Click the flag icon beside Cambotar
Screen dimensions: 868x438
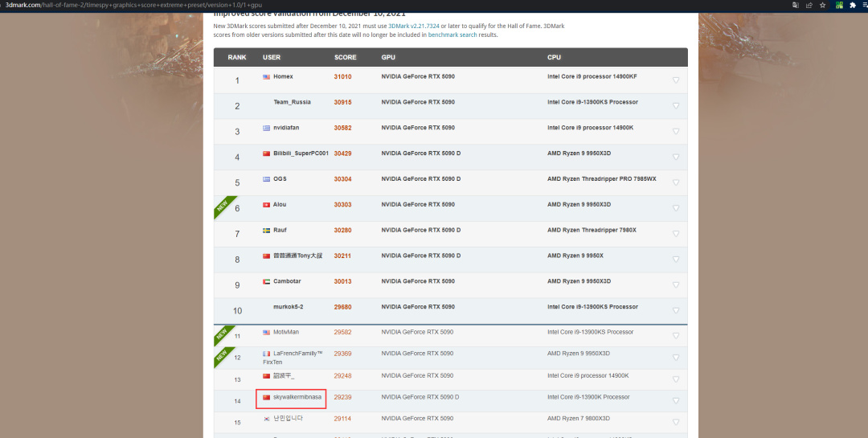pos(266,281)
